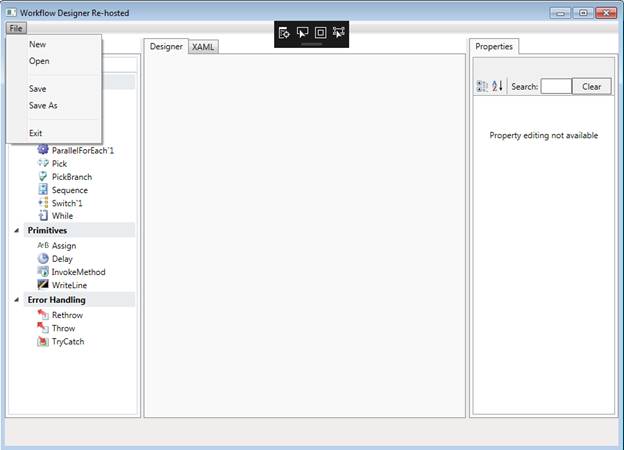Choose New from the File menu

point(37,44)
